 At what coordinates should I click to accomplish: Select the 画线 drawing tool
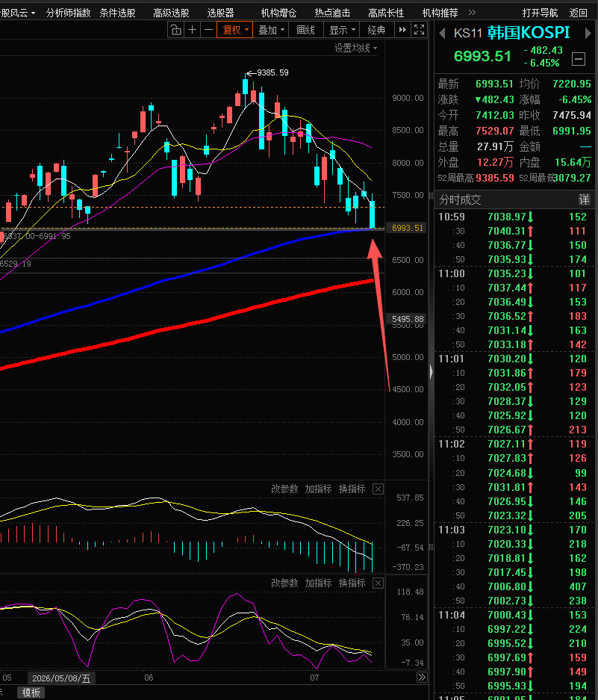coord(305,30)
